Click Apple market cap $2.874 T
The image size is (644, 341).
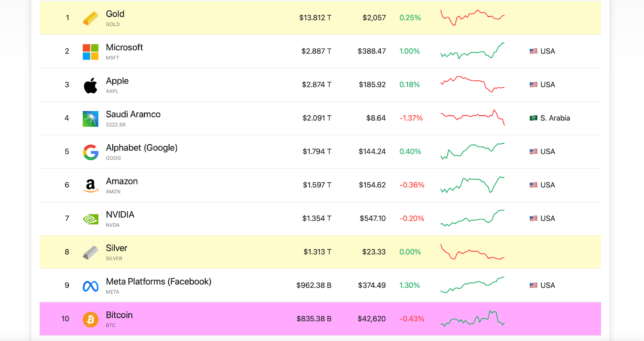(x=316, y=85)
